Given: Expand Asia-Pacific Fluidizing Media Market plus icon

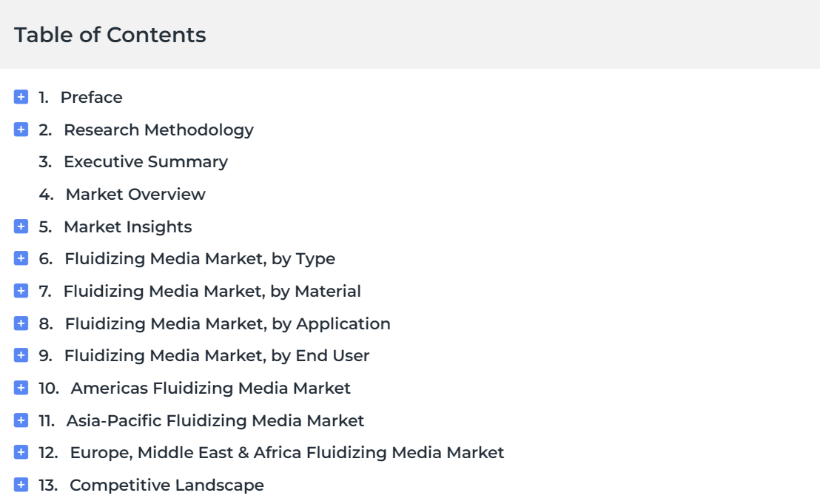Looking at the screenshot, I should click(21, 420).
